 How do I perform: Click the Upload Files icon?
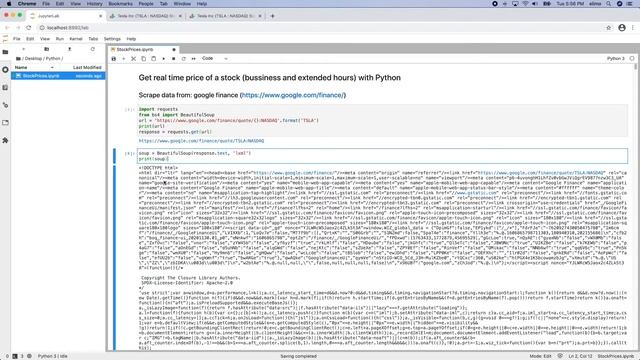(70, 49)
